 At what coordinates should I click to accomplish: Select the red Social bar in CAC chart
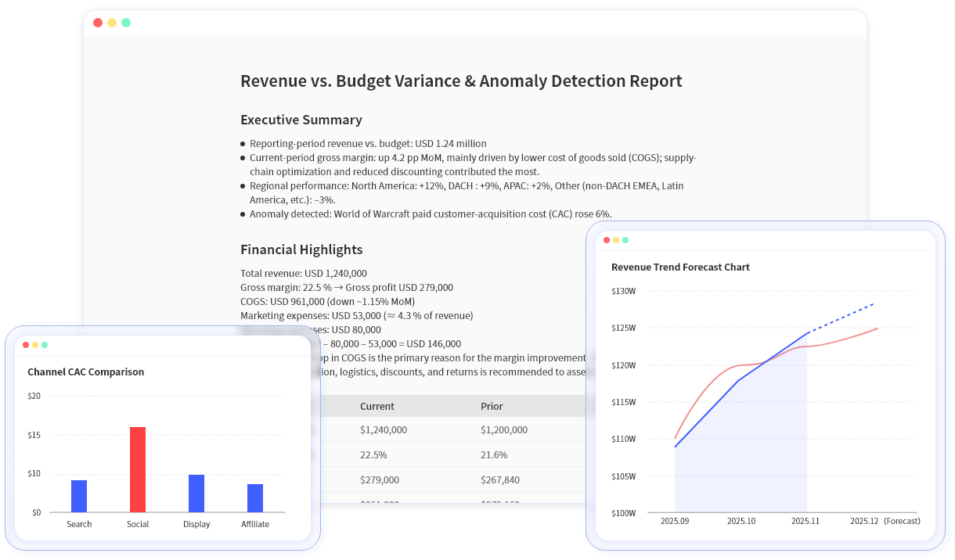coord(138,468)
